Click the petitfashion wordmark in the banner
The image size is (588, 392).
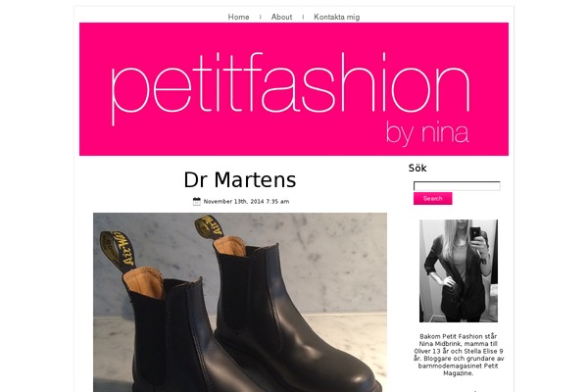tap(290, 88)
